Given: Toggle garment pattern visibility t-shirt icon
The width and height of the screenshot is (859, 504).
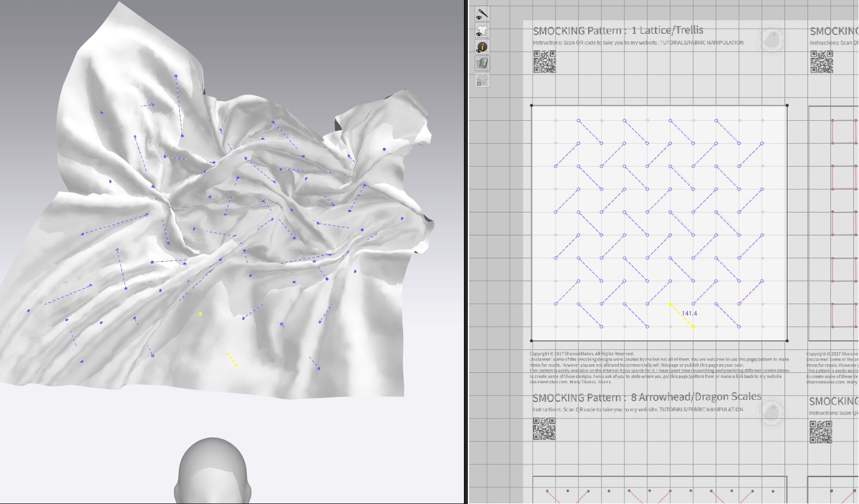Looking at the screenshot, I should point(482,30).
